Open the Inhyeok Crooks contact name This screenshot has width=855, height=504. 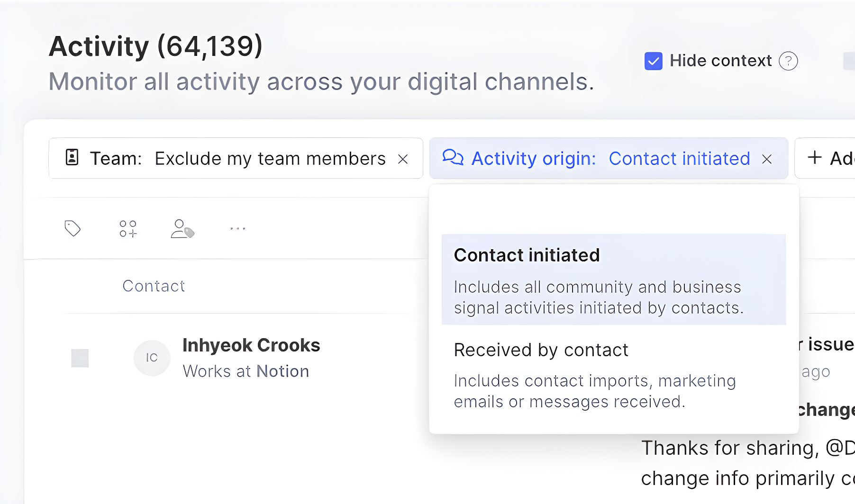click(251, 345)
